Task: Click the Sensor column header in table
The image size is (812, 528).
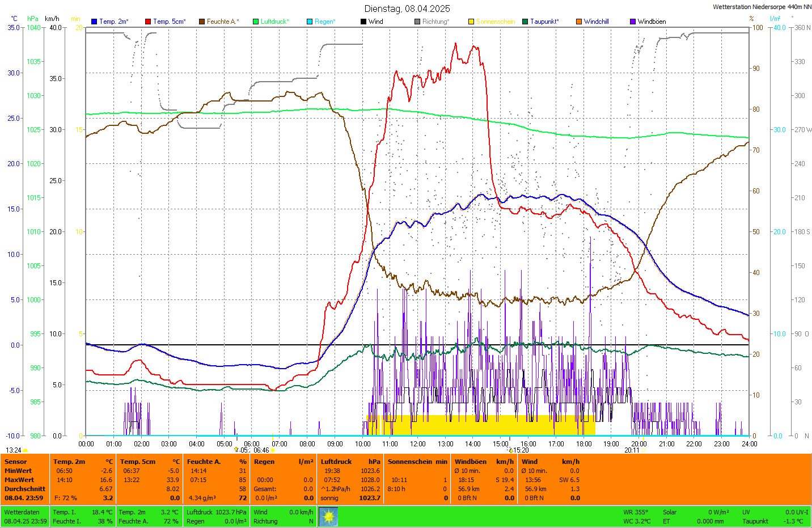Action: coord(16,462)
